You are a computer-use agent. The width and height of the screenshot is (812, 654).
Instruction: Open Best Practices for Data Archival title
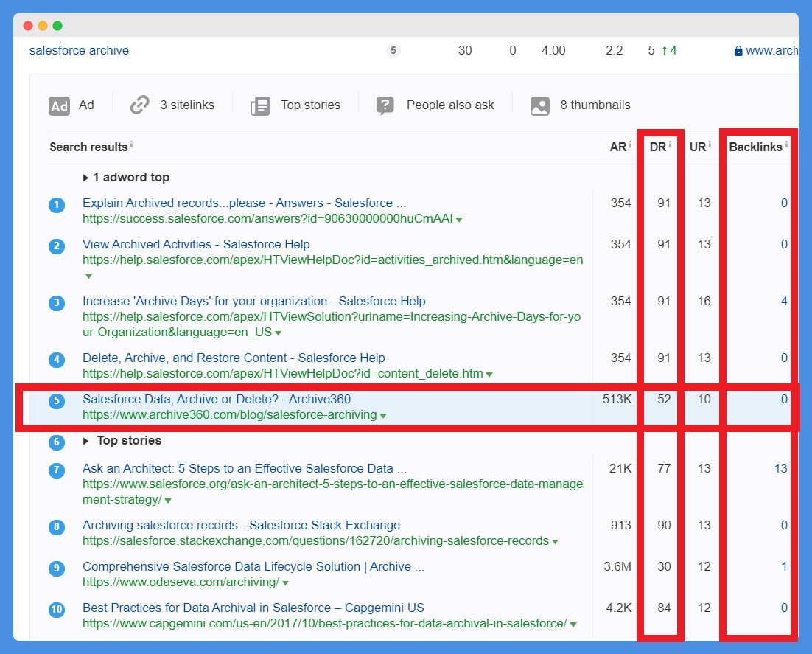253,608
